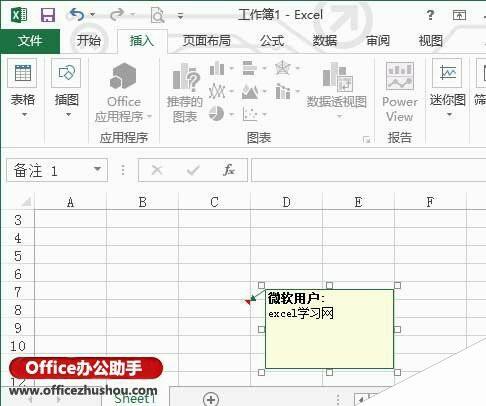486x406 pixels.
Task: Insert a radar chart icon
Action: click(283, 68)
